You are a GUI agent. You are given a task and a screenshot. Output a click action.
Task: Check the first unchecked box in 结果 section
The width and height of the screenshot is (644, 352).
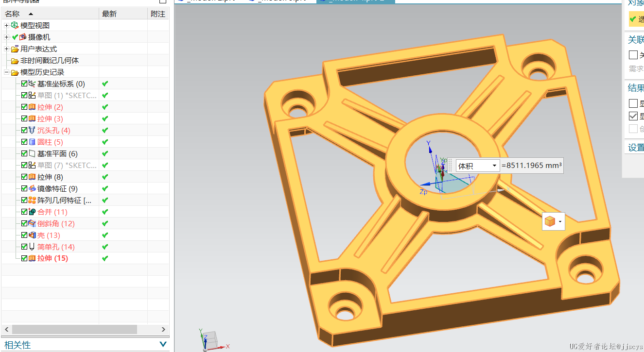[633, 103]
